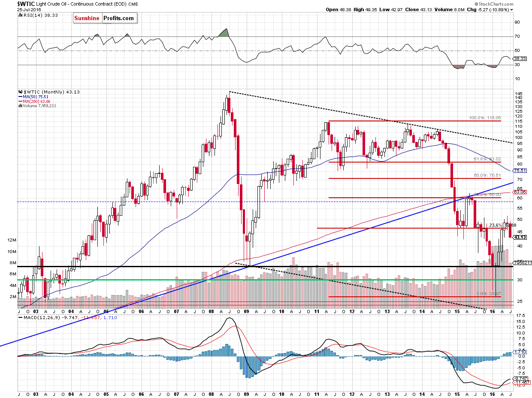
Task: Click the 10M volume axis label
Action: tap(12, 251)
